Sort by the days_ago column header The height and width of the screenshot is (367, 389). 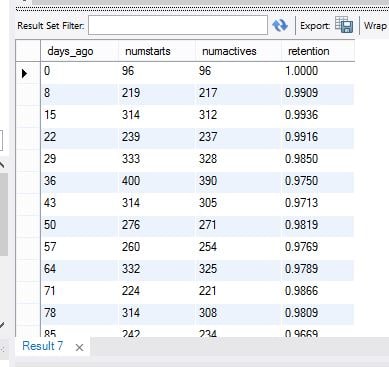pyautogui.click(x=79, y=51)
